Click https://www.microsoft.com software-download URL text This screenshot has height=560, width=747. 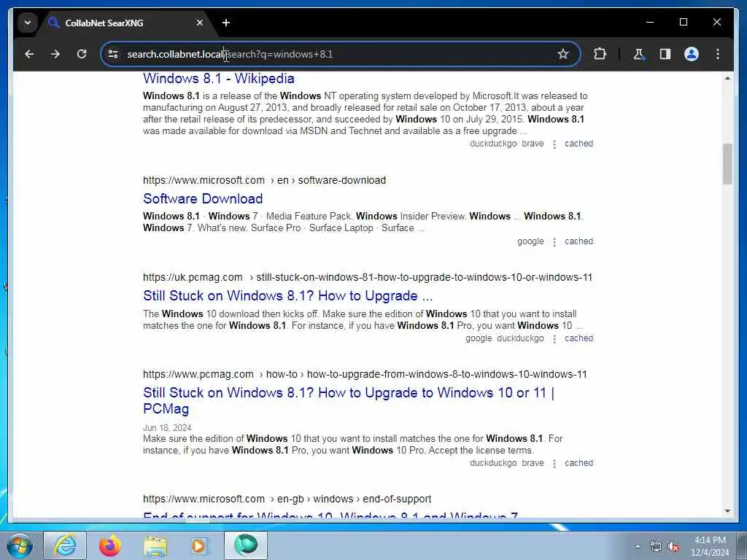(264, 180)
